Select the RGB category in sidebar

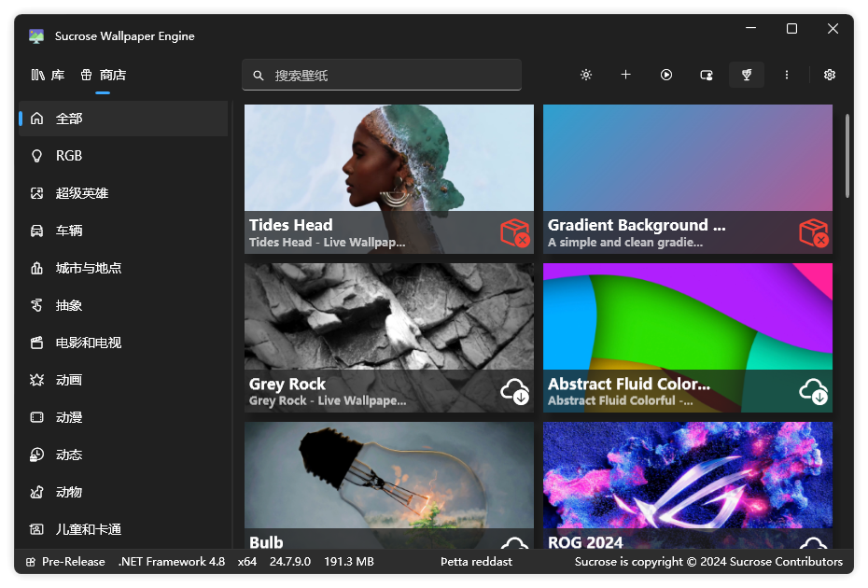tap(123, 156)
